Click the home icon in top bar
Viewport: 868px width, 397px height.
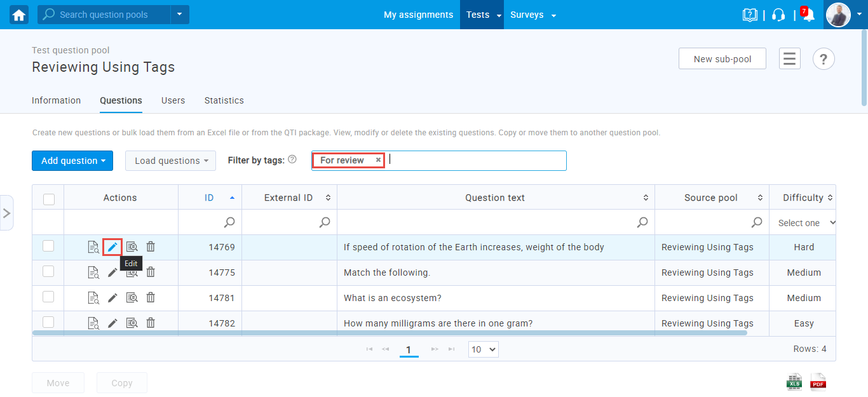tap(19, 15)
